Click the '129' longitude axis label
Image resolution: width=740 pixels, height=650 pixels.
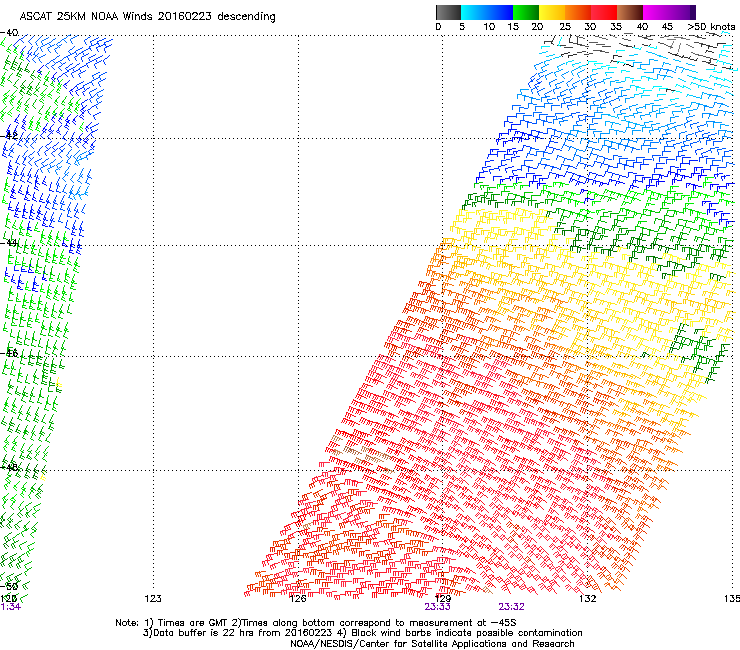[443, 599]
